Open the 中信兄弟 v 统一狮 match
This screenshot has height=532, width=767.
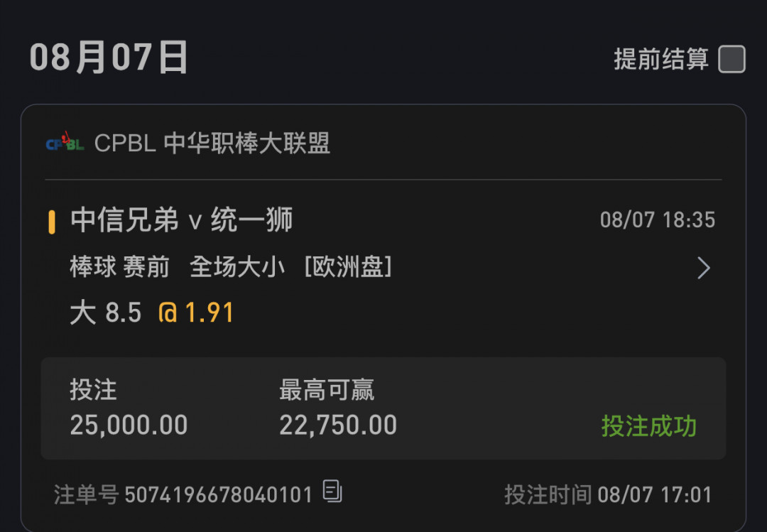coord(182,219)
